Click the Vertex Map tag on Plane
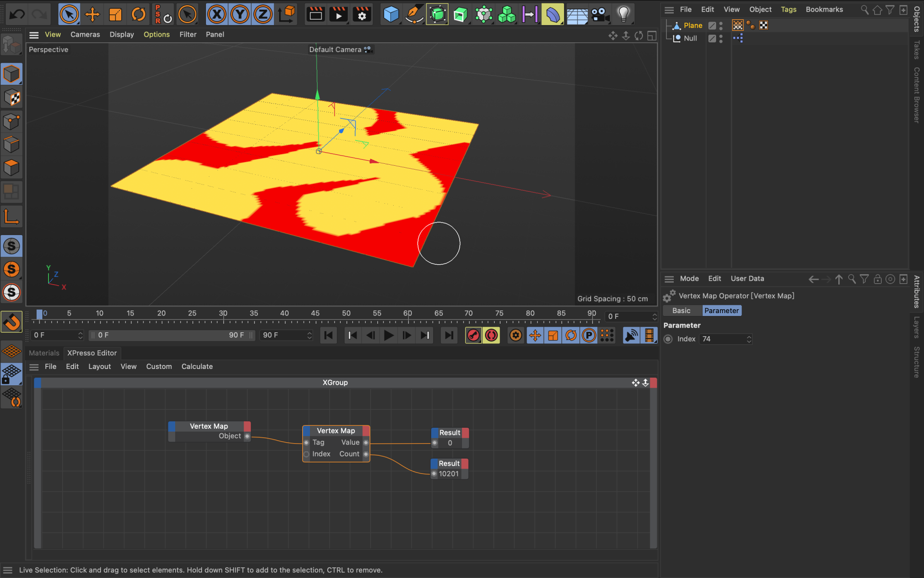 [x=737, y=25]
